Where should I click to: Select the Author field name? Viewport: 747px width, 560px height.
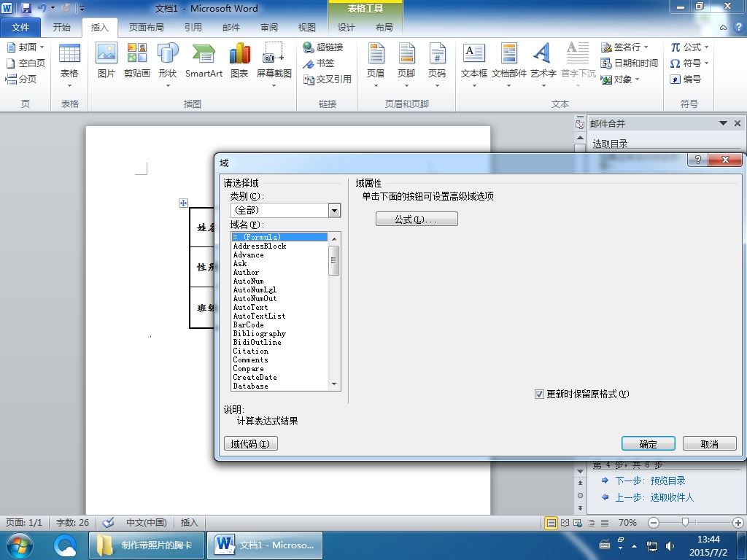tap(279, 273)
